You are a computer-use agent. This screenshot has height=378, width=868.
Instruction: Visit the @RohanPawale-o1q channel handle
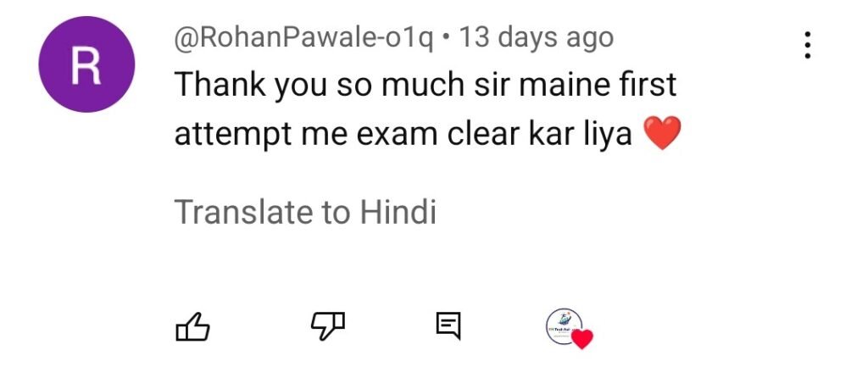[x=304, y=39]
